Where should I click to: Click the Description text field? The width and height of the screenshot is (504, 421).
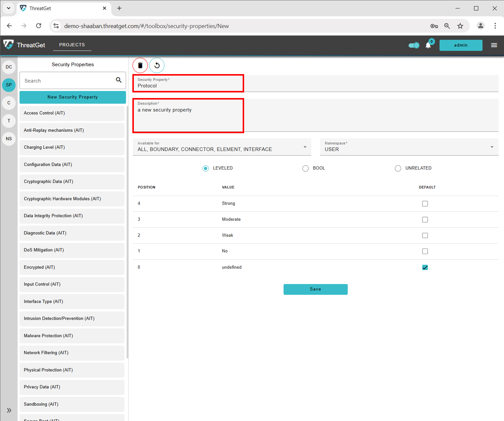pos(315,115)
